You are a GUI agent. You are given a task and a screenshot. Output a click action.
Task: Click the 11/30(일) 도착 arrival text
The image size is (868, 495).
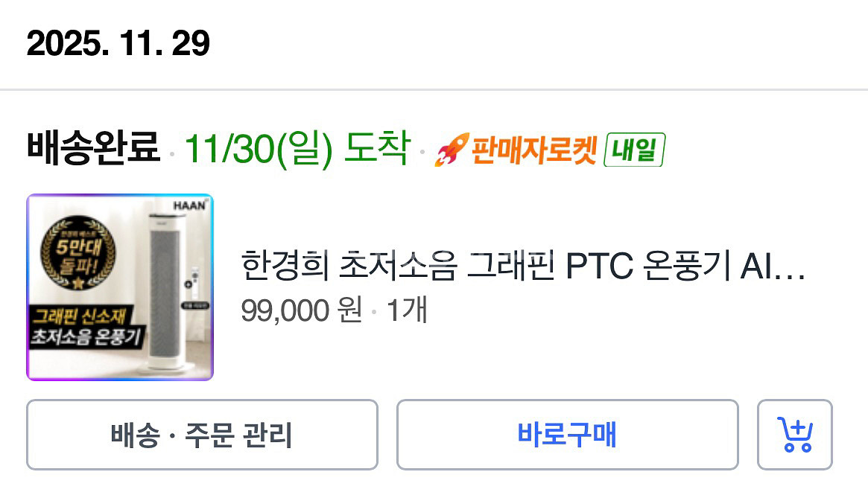point(297,150)
